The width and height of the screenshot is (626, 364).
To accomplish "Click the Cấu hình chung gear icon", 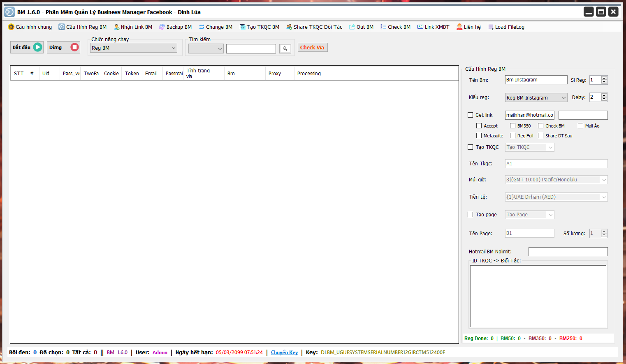I will [11, 27].
